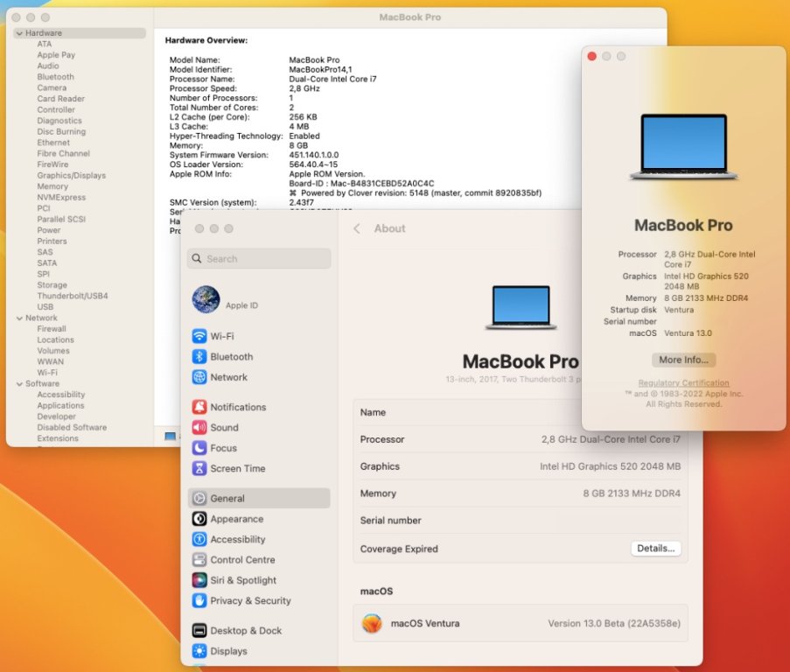
Task: Open Notifications bell icon in sidebar
Action: pos(199,407)
